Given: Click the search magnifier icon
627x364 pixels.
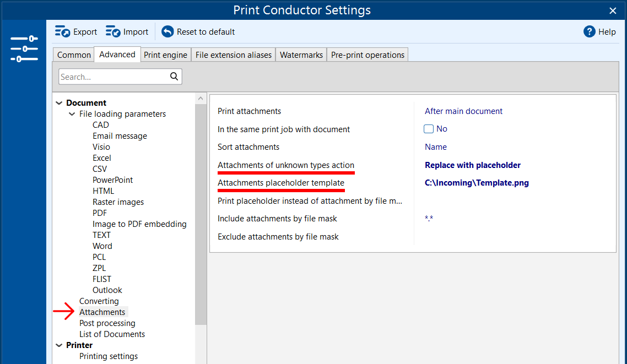Looking at the screenshot, I should (x=174, y=77).
